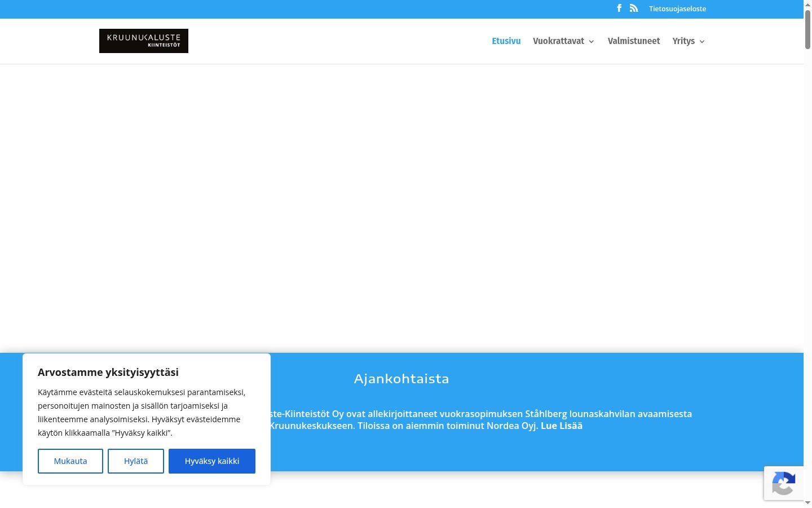The height and width of the screenshot is (508, 812).
Task: Open the RSS feed icon
Action: point(634,8)
